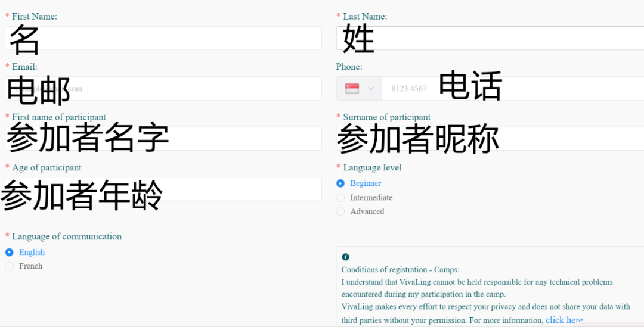
Task: Select the Intermediate language level
Action: 340,198
